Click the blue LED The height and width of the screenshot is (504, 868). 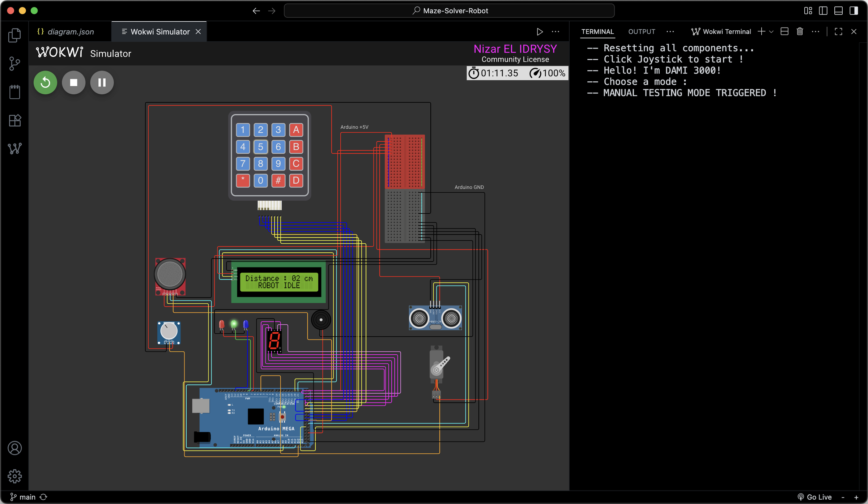pyautogui.click(x=246, y=324)
